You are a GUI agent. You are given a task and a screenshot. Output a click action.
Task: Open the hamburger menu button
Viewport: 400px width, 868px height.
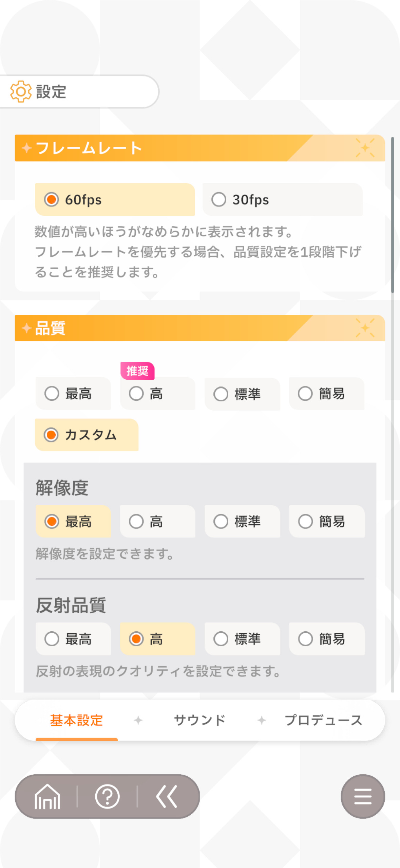tap(363, 796)
